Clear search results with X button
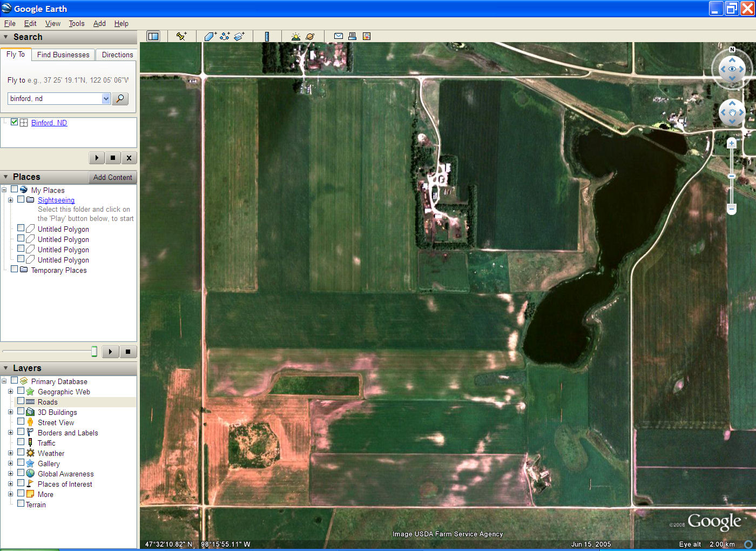 (129, 158)
